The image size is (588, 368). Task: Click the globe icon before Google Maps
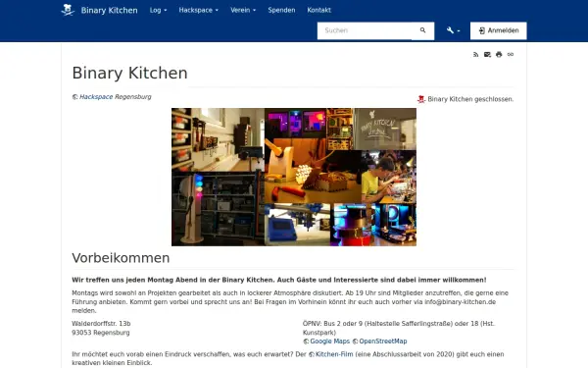click(x=306, y=342)
